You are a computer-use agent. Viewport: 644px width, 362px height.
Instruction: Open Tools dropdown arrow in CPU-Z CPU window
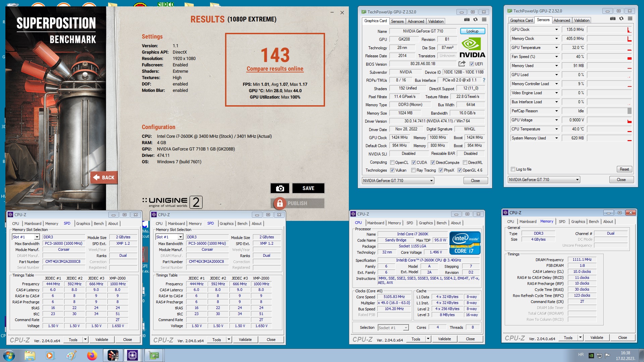[x=428, y=339]
